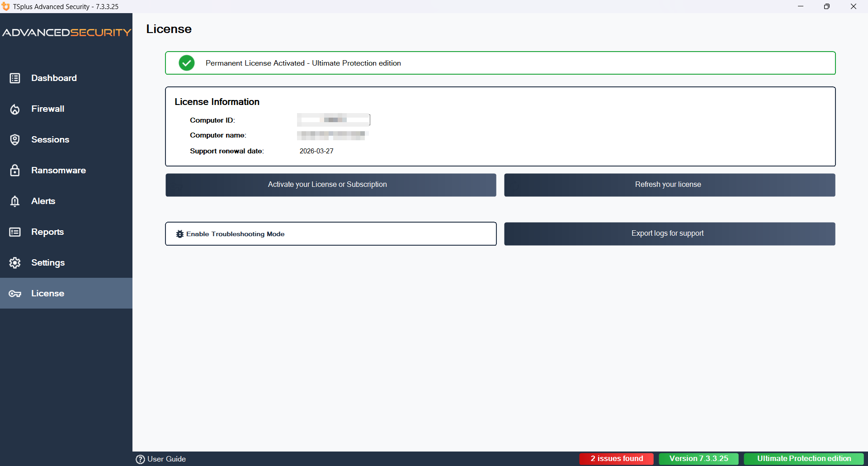Click the Reports document icon
This screenshot has width=868, height=466.
(15, 232)
